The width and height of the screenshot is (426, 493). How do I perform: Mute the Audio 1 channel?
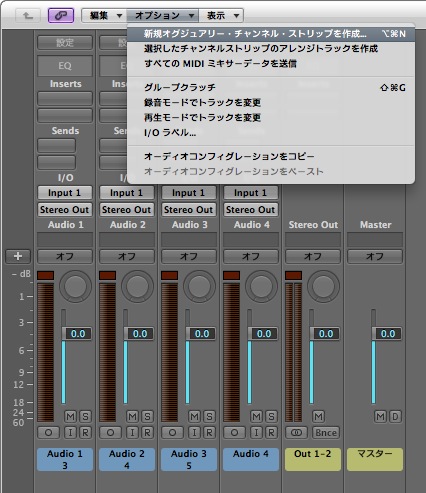[70, 416]
